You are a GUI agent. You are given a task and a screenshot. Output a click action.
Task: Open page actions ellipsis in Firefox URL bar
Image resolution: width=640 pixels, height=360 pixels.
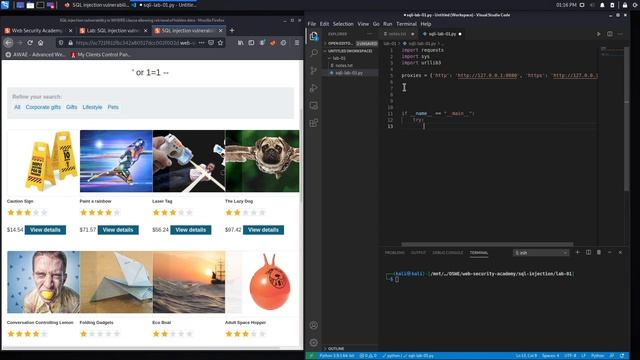click(x=202, y=42)
